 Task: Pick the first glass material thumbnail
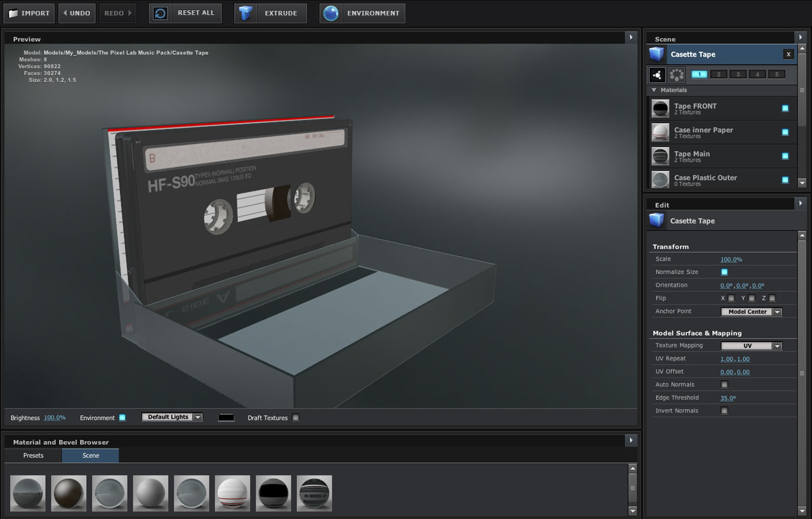(x=28, y=493)
